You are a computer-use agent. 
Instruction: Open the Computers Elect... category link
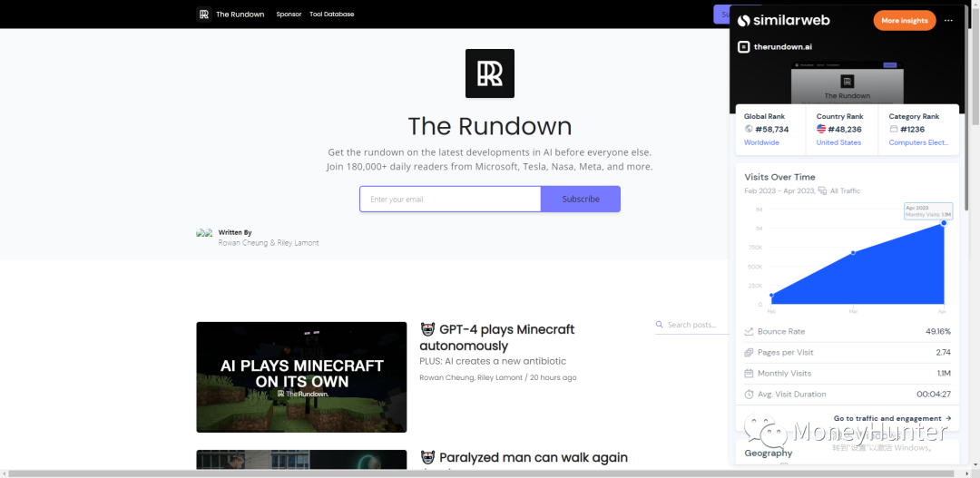click(x=918, y=142)
